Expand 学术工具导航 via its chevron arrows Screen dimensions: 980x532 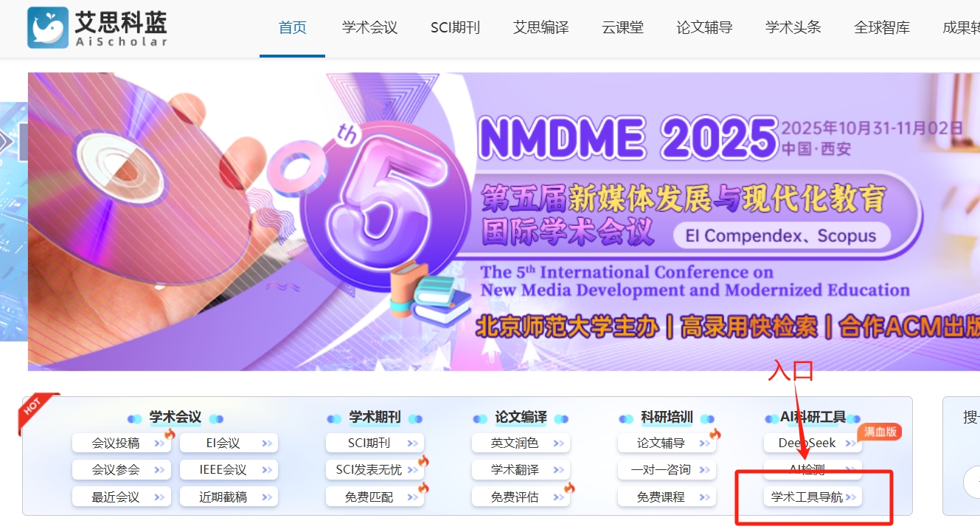[851, 497]
